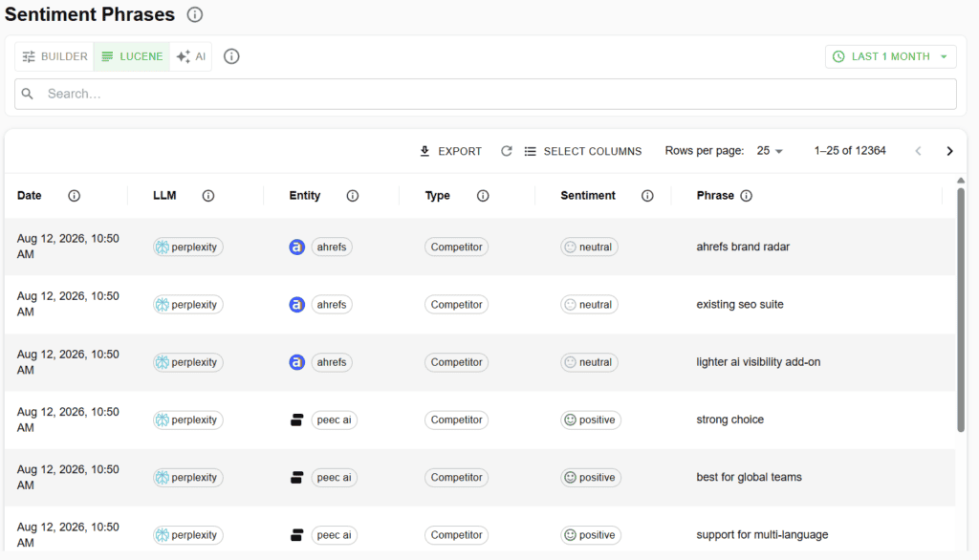
Task: Switch to the Builder query tab
Action: pyautogui.click(x=54, y=56)
